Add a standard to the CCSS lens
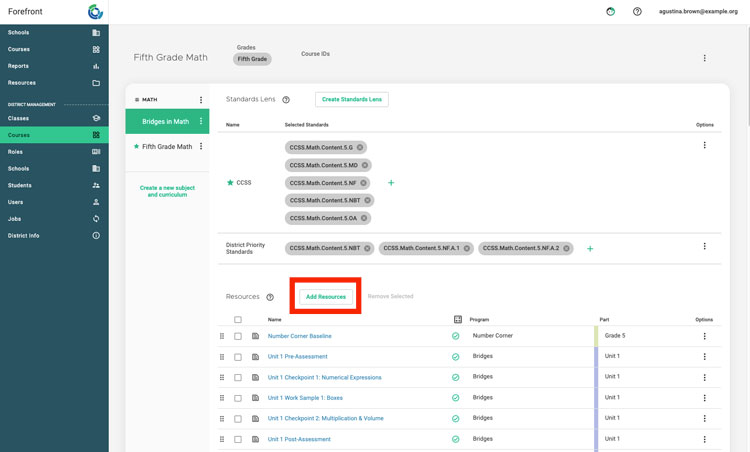750x452 pixels. pos(391,183)
